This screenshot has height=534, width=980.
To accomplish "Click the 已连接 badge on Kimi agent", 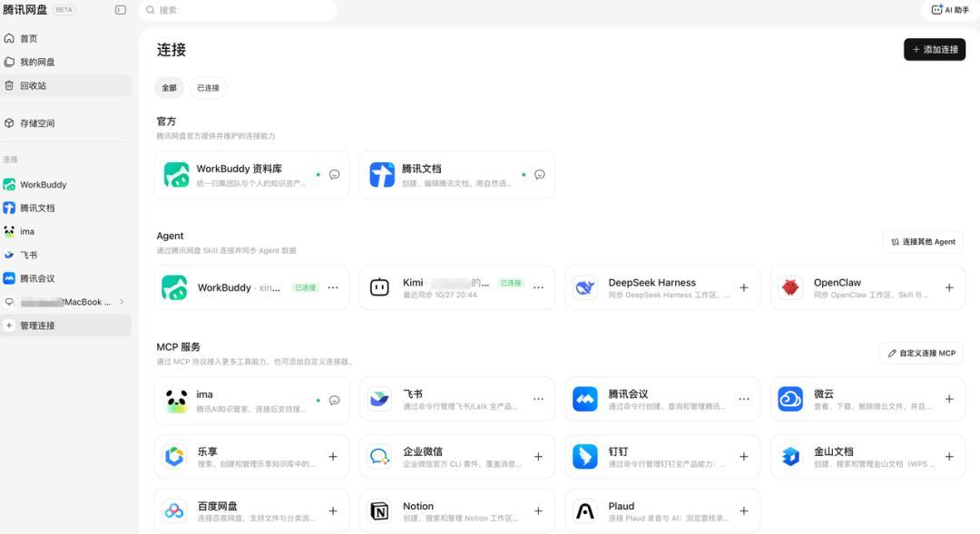I will tap(511, 283).
